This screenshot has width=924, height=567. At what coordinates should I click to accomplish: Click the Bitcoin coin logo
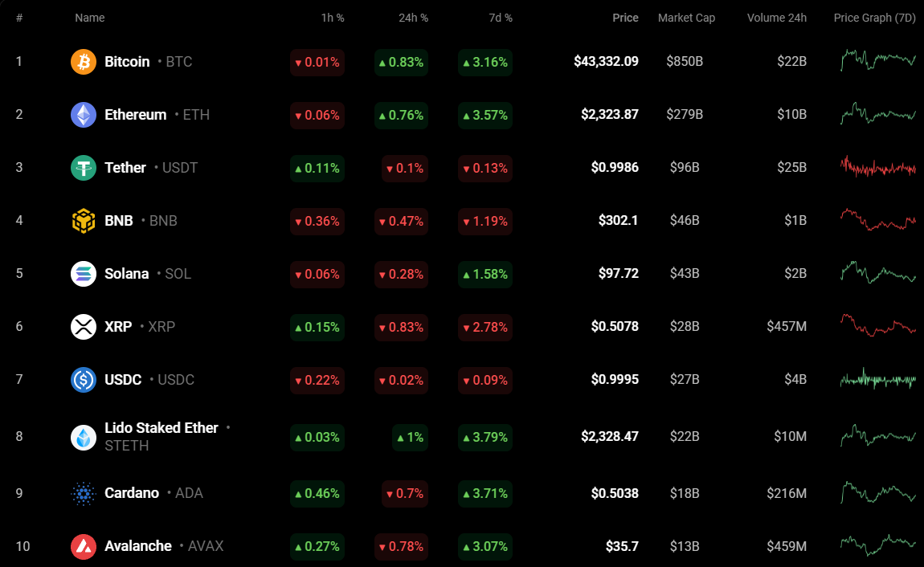pos(84,62)
